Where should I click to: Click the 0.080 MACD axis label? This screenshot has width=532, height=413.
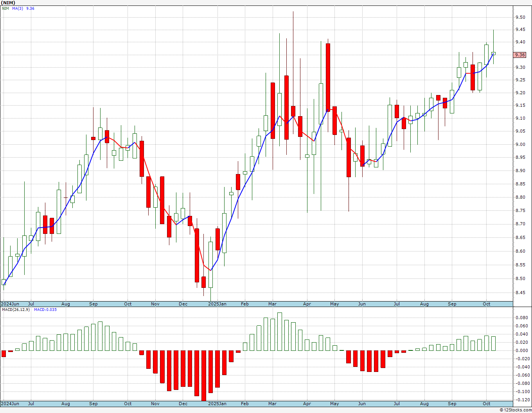pos(521,318)
